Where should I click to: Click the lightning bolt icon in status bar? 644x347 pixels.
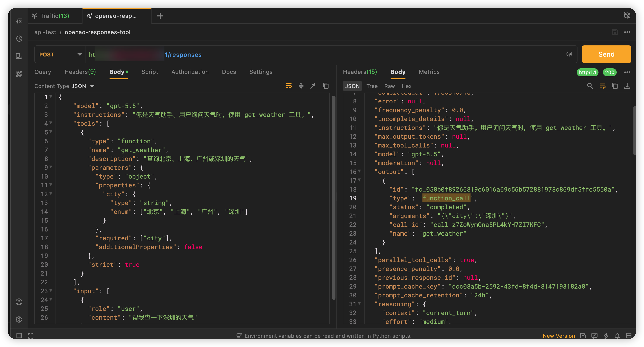[606, 336]
